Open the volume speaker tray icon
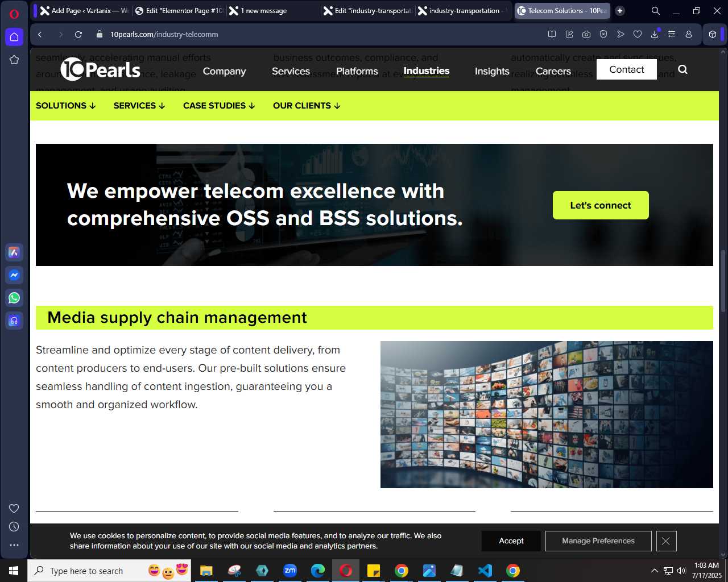Viewport: 728px width, 582px height. (681, 571)
